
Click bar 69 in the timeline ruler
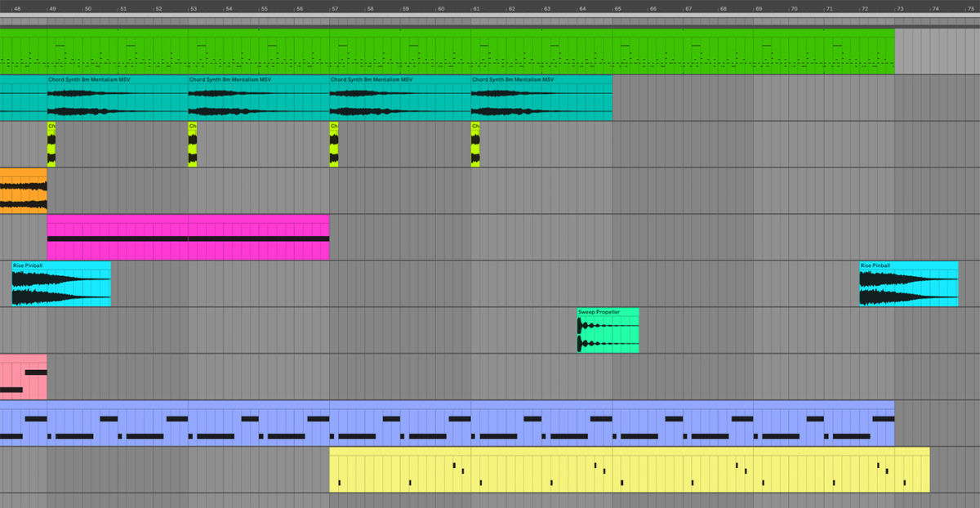[759, 7]
